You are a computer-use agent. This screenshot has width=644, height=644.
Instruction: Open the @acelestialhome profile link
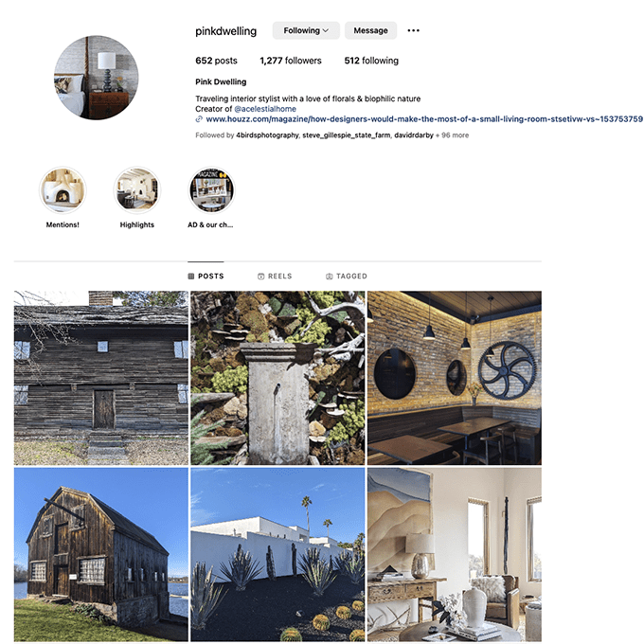click(265, 109)
